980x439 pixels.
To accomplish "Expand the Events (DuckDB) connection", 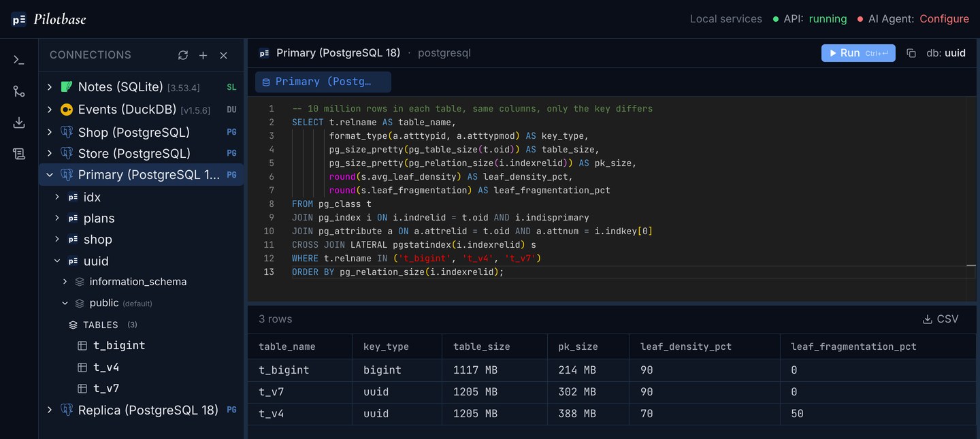I will pos(50,110).
